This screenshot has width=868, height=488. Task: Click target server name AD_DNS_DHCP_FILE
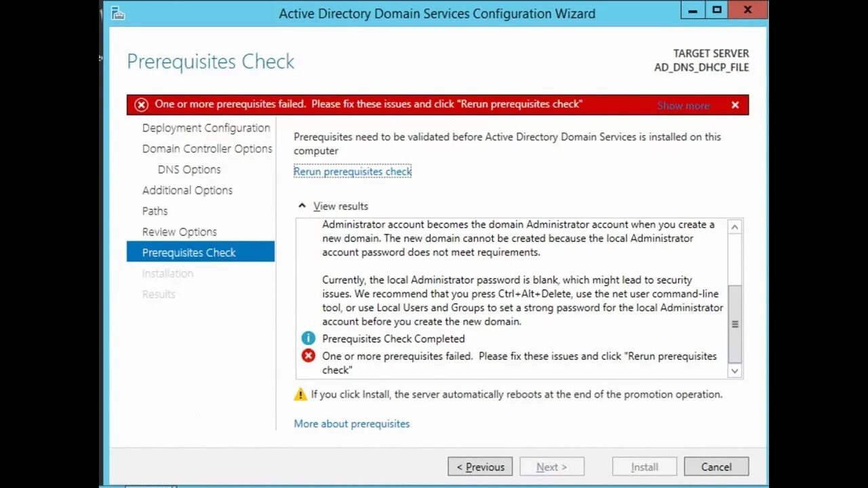(x=702, y=67)
